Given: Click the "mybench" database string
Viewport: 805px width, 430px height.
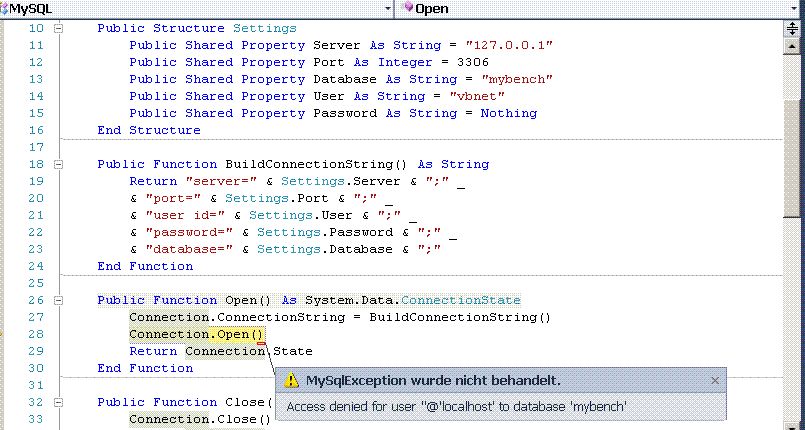Looking at the screenshot, I should [x=517, y=79].
